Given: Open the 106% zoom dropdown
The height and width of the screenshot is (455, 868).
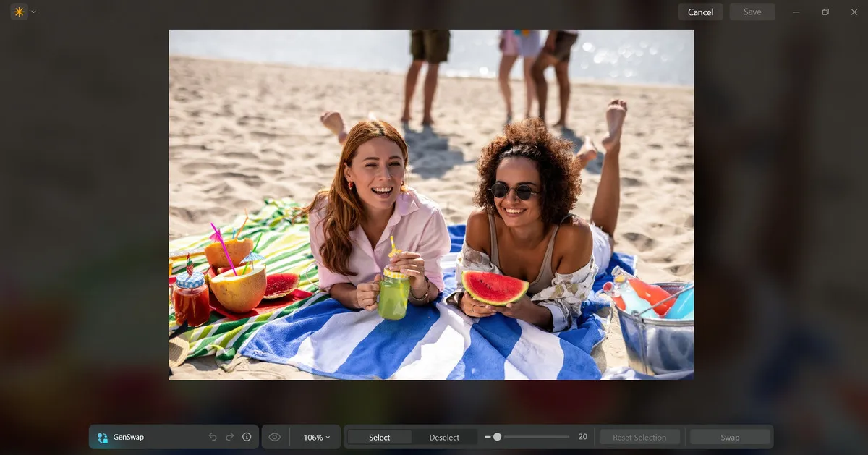Looking at the screenshot, I should coord(315,437).
